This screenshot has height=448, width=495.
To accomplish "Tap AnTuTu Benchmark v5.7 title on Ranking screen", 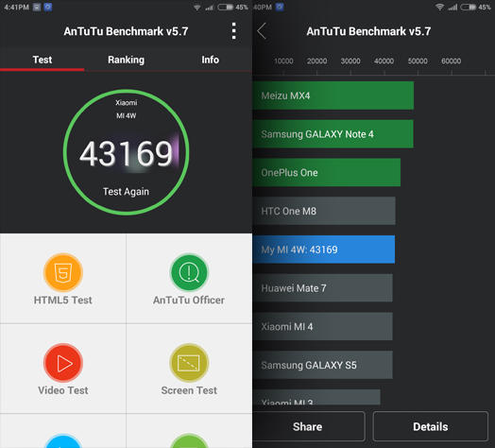I will point(368,31).
